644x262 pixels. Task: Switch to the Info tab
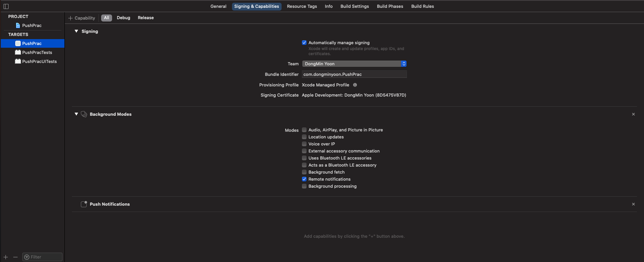[329, 6]
